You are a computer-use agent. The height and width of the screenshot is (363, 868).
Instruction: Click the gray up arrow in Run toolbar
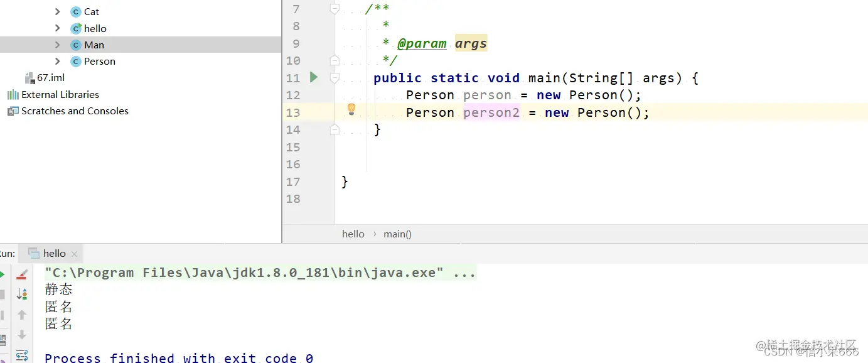click(x=22, y=314)
